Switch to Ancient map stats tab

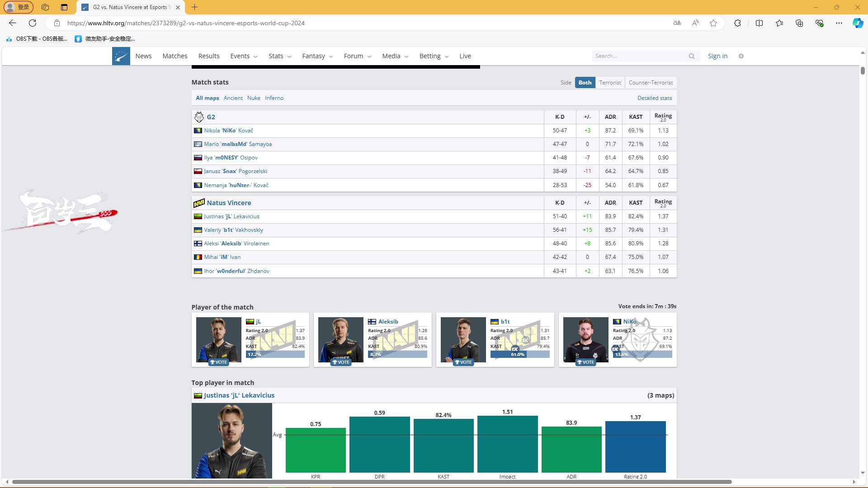coord(233,98)
